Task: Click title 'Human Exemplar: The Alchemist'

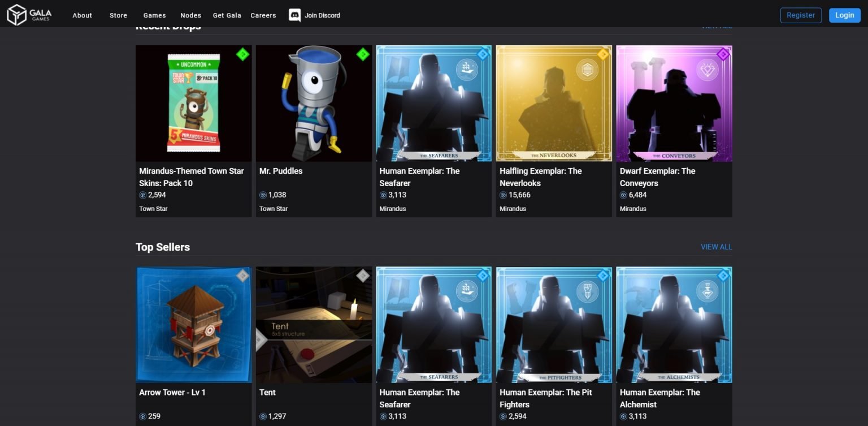Action: [x=660, y=398]
